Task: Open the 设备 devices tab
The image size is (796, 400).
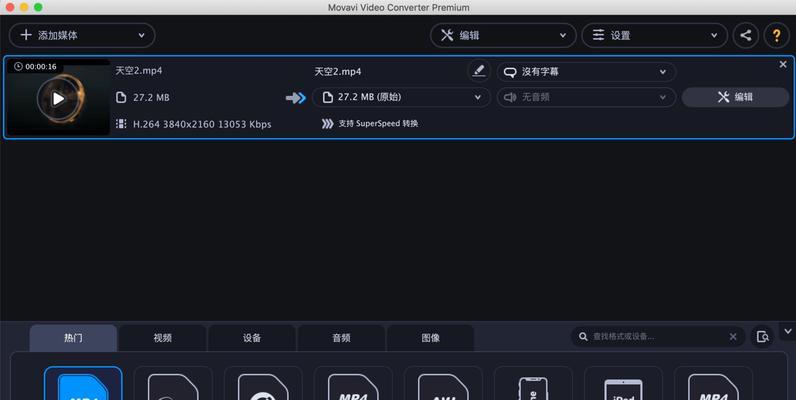Action: (x=252, y=338)
